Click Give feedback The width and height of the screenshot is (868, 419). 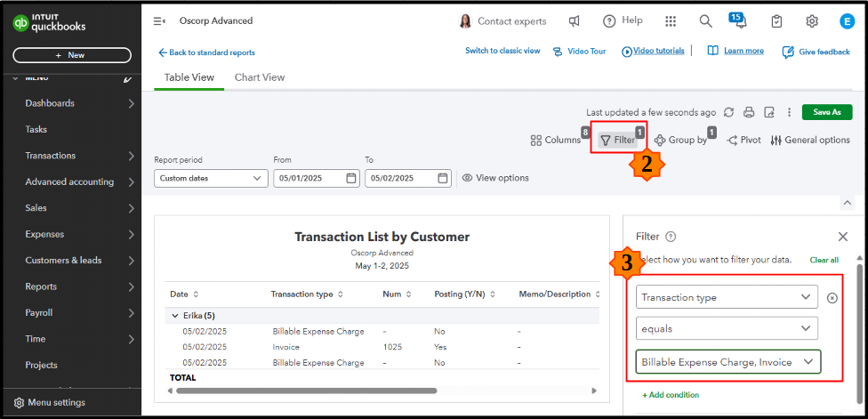(x=816, y=52)
